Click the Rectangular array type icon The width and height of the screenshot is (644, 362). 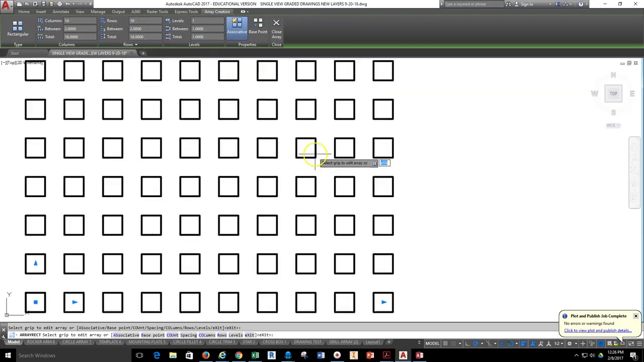18,28
